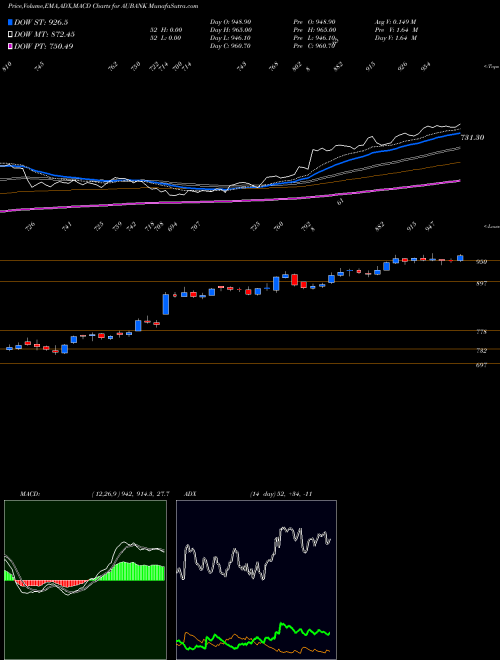500x660 pixels.
Task: Click the 'Day L: 946.10' value
Action: pyautogui.click(x=230, y=38)
